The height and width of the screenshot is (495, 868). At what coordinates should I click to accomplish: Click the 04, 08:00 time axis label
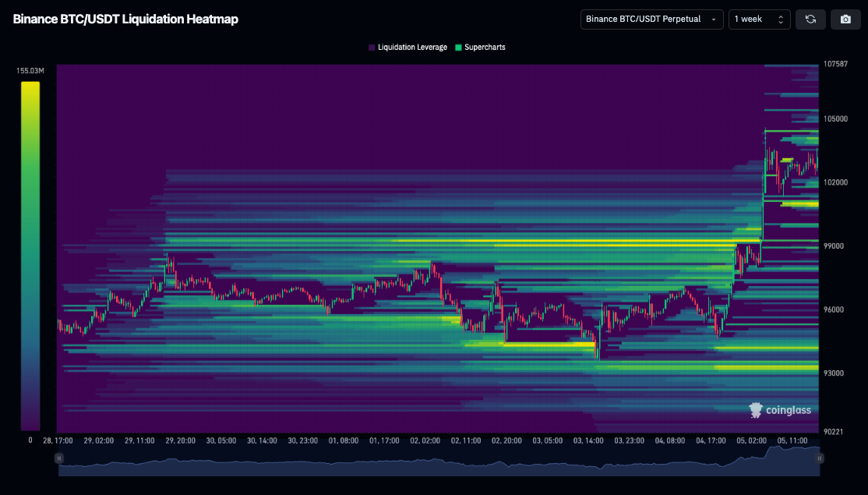pyautogui.click(x=670, y=440)
